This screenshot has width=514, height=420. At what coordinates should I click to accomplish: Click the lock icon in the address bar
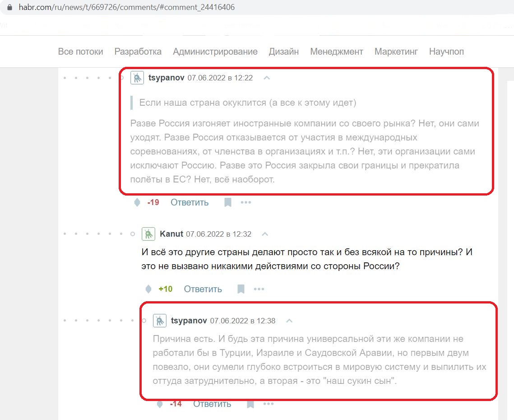(9, 7)
